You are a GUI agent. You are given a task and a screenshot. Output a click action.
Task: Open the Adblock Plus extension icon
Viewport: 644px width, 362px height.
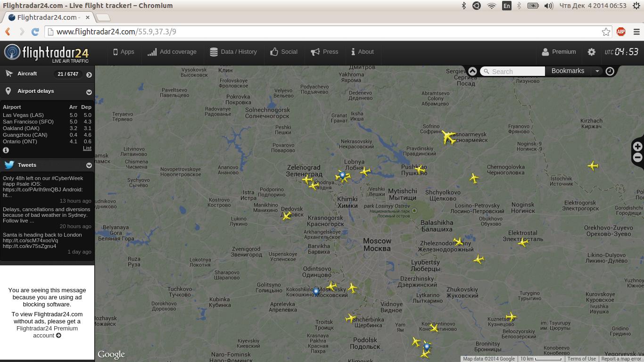coord(621,32)
